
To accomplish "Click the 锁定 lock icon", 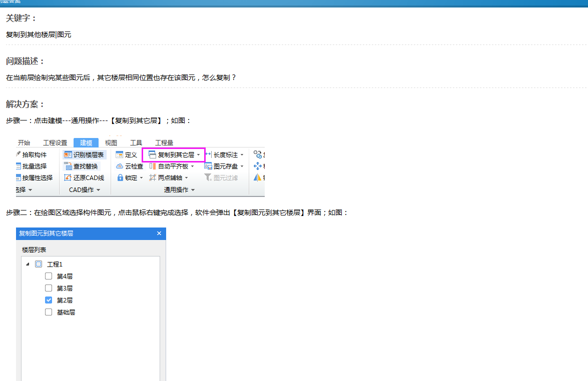I will pyautogui.click(x=120, y=177).
